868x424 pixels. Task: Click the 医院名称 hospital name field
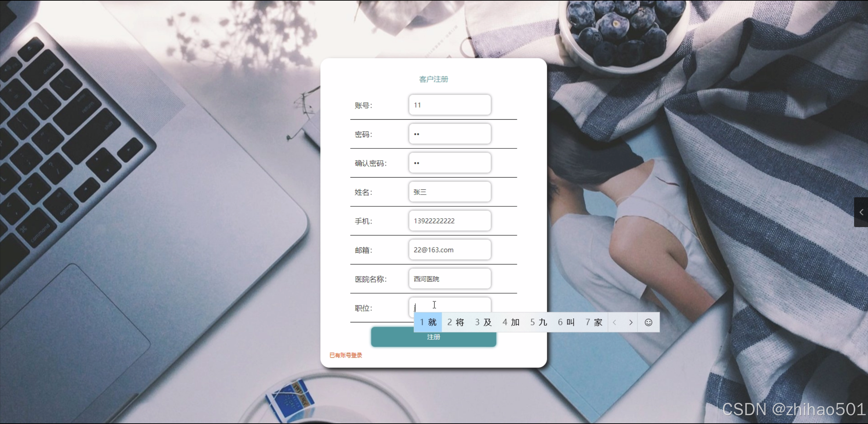pyautogui.click(x=450, y=279)
